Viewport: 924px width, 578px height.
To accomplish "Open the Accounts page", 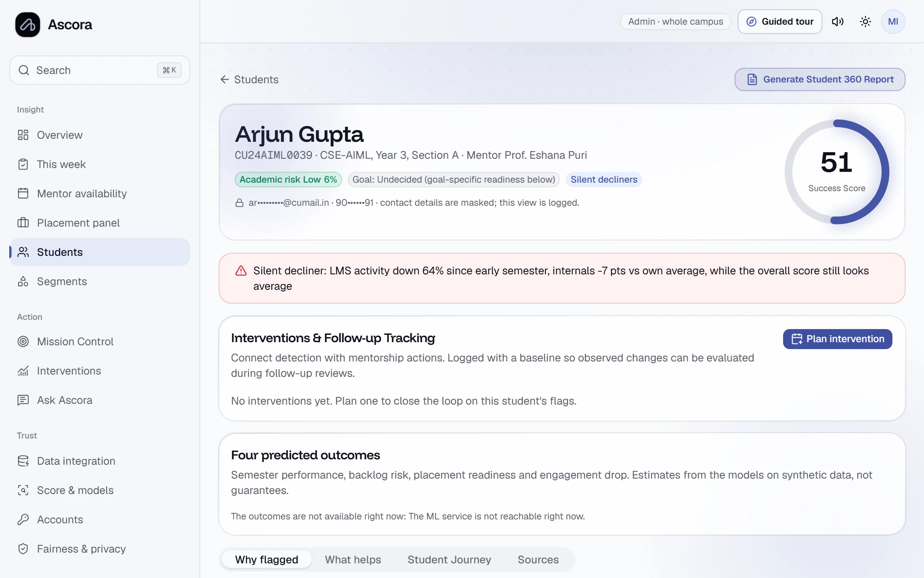I will tap(100, 519).
